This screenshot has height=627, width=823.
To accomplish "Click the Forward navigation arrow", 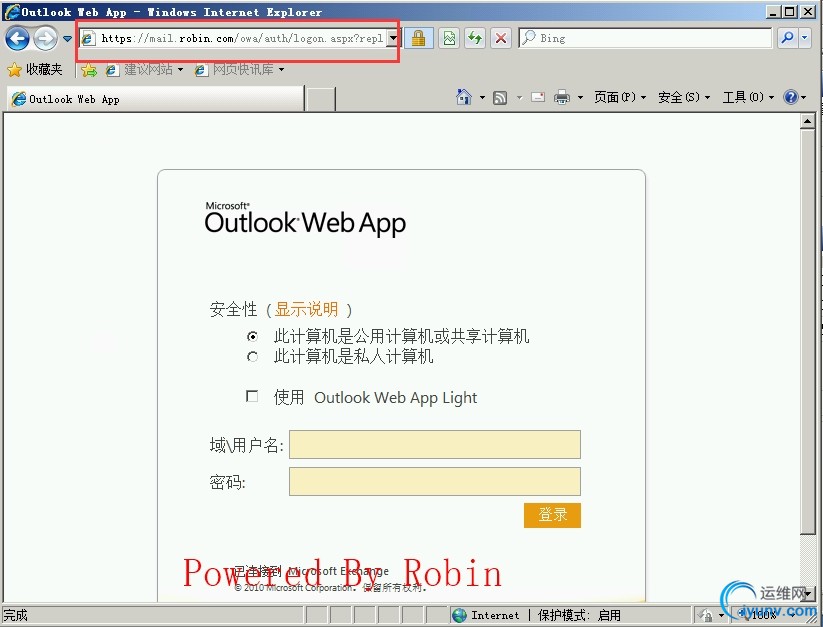I will (46, 39).
